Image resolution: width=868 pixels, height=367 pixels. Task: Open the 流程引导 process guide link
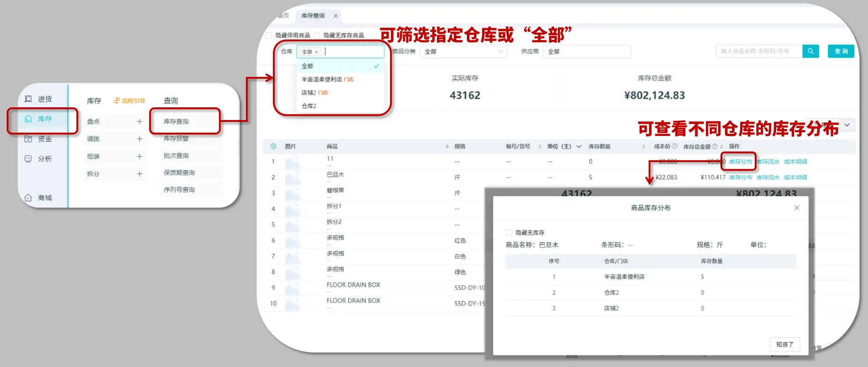click(130, 101)
